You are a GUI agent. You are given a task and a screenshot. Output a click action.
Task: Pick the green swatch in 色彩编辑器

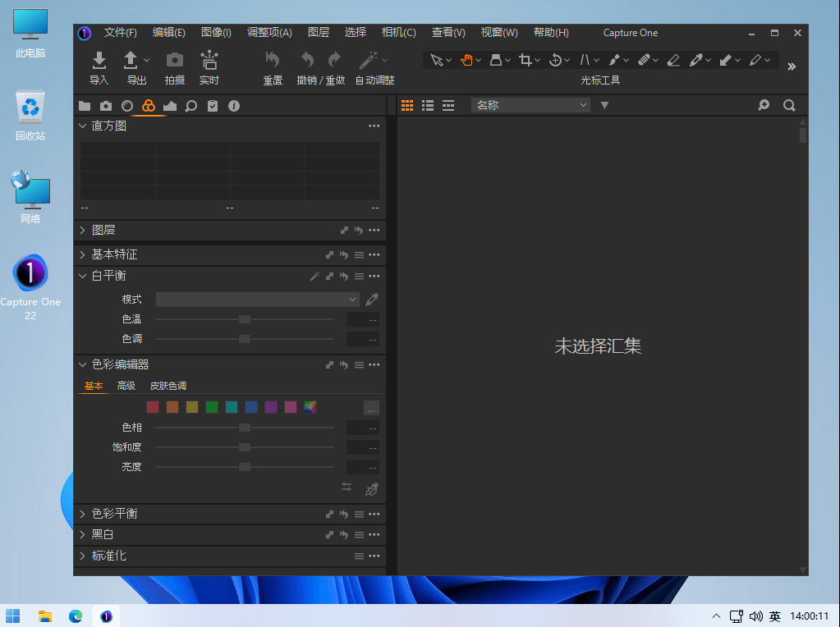(212, 407)
